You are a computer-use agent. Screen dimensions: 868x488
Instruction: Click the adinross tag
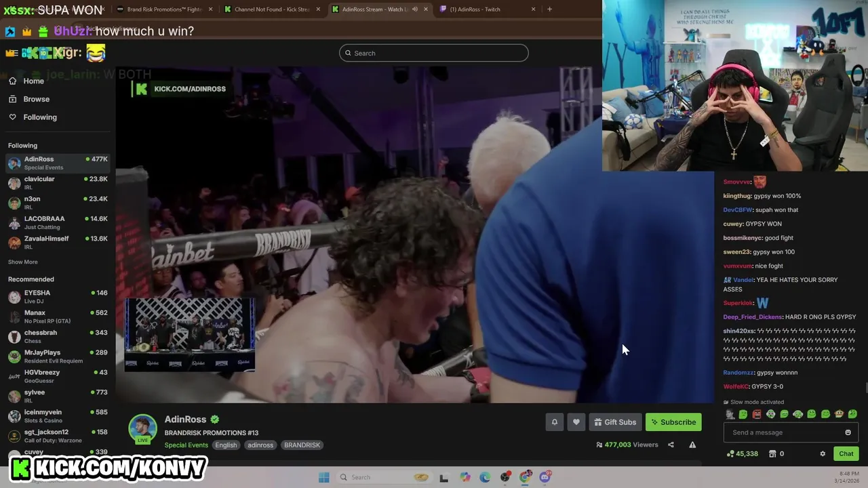[260, 445]
